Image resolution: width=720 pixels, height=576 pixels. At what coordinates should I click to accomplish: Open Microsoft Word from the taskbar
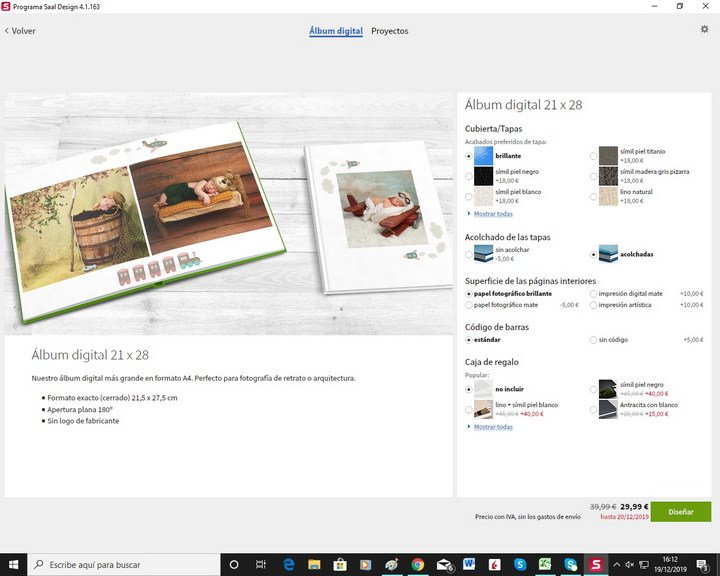tap(468, 565)
